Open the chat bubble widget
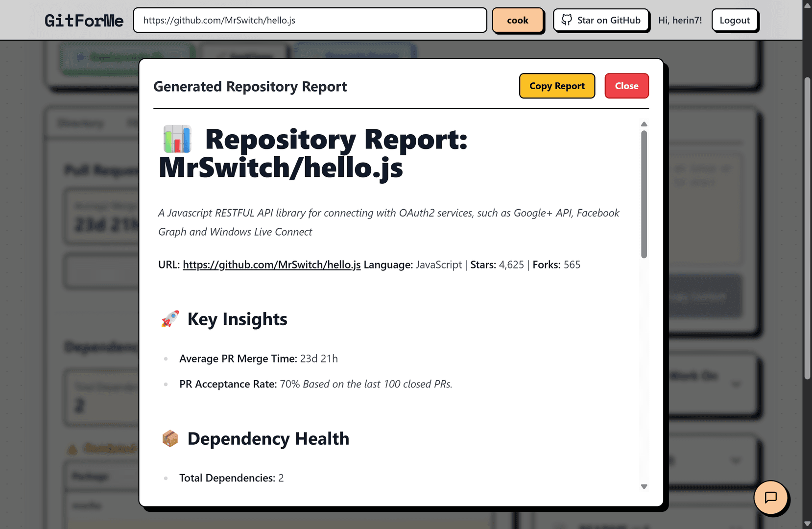 (770, 498)
